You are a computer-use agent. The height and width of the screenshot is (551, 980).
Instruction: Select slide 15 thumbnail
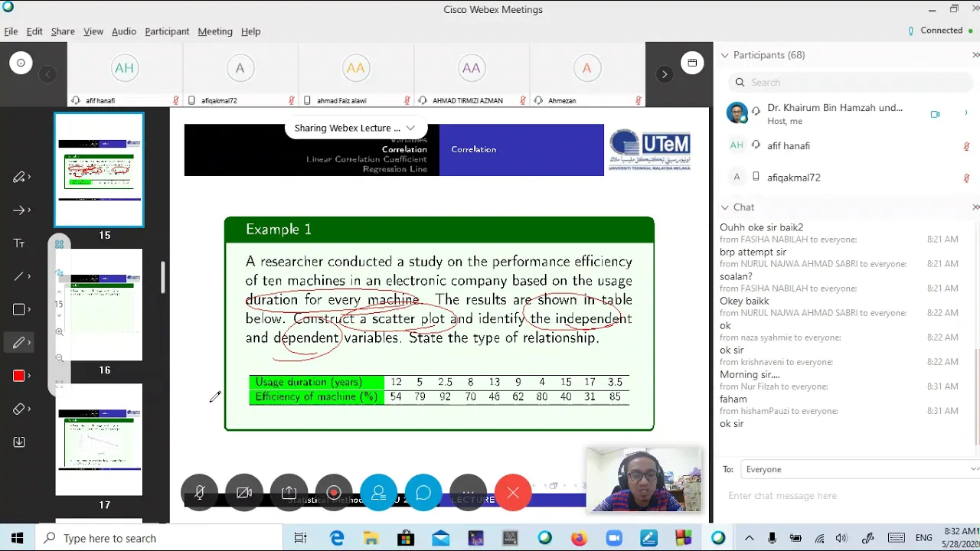click(99, 170)
